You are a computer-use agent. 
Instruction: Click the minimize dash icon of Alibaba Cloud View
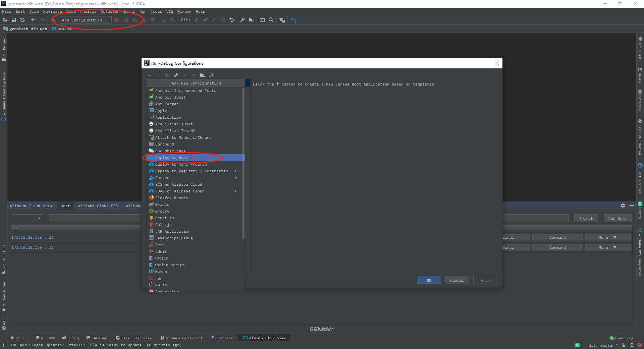tap(632, 206)
